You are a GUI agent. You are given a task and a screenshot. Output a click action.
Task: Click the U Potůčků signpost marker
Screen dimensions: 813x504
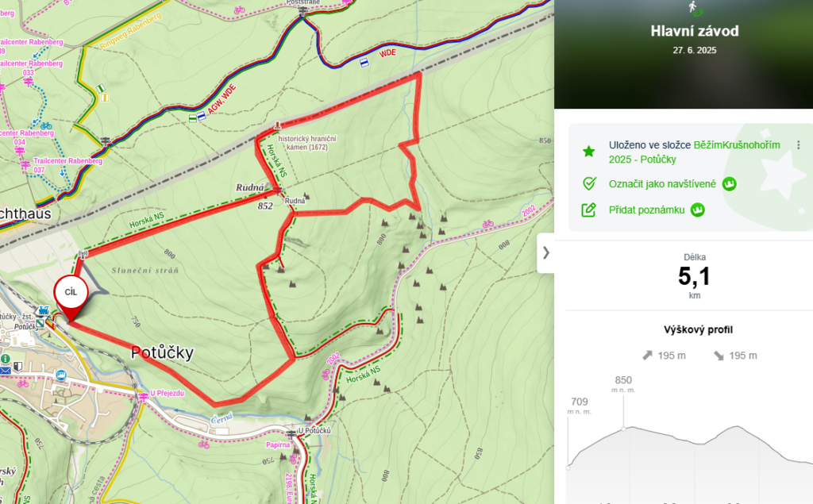[x=291, y=433]
